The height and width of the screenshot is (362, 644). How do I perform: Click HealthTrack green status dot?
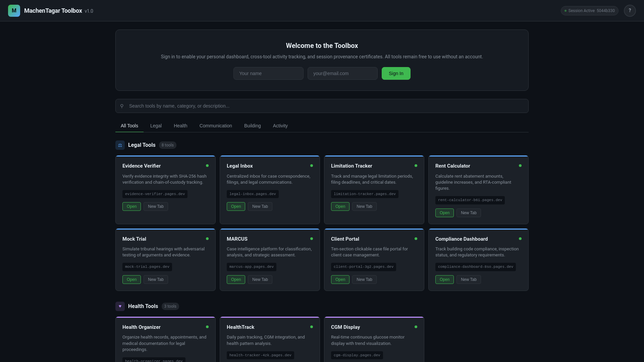[x=312, y=327]
